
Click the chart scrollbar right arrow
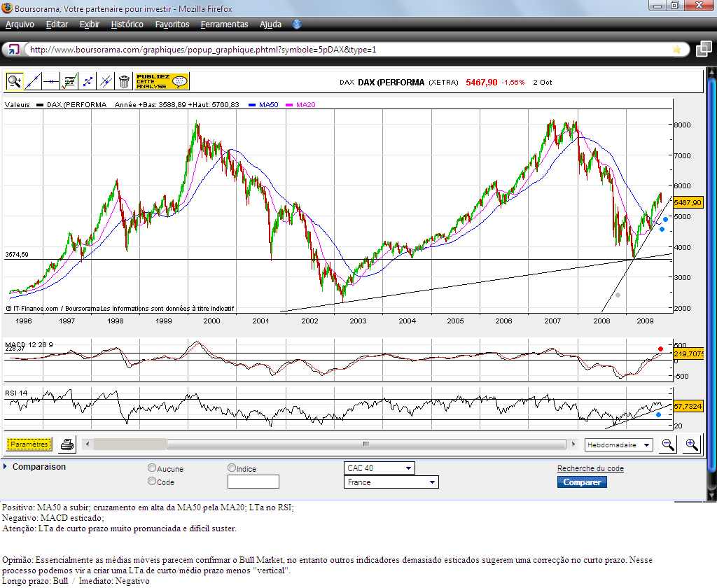[x=573, y=444]
